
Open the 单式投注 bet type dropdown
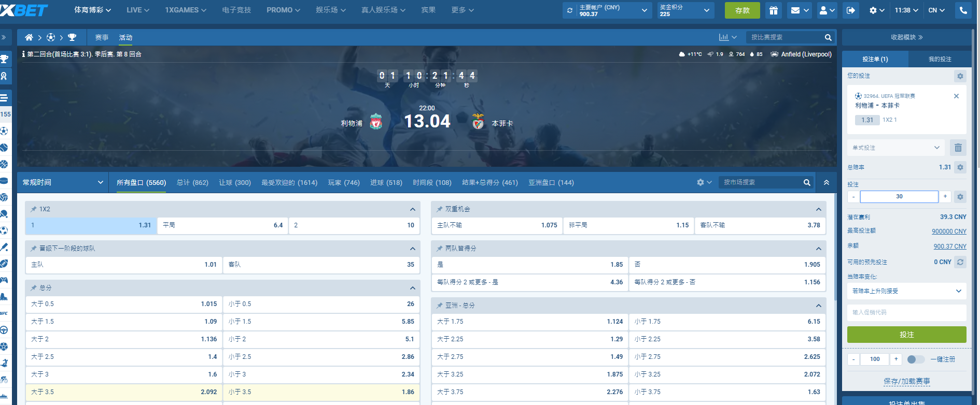click(x=896, y=148)
